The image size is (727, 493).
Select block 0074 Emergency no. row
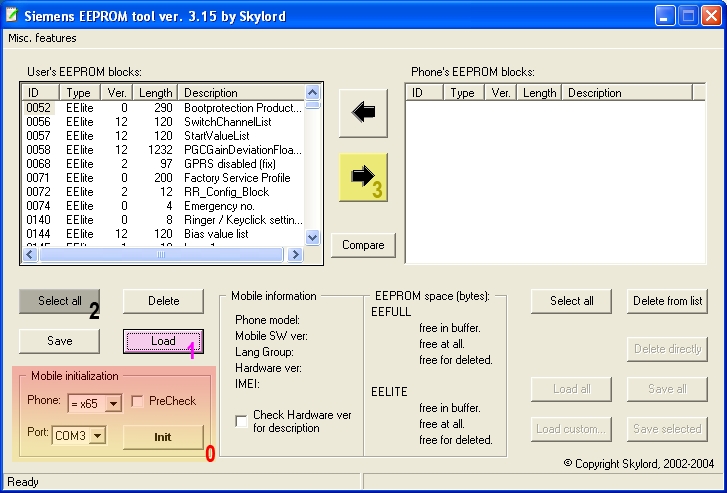(x=164, y=205)
